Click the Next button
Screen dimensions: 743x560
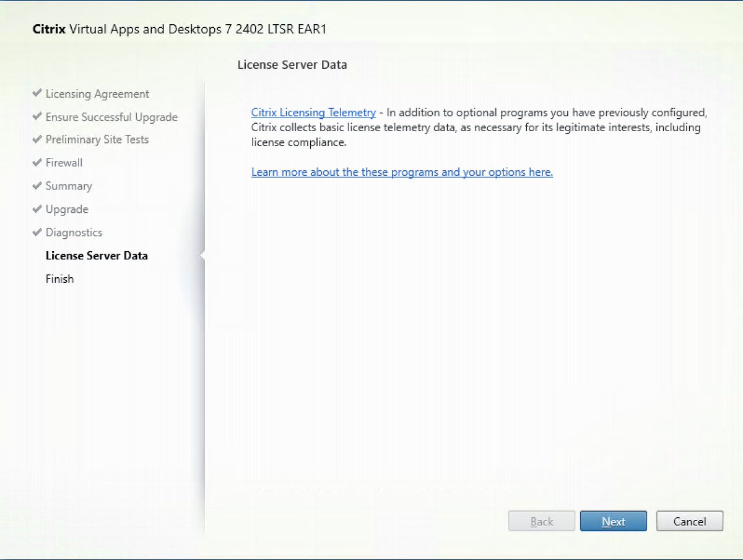point(613,520)
